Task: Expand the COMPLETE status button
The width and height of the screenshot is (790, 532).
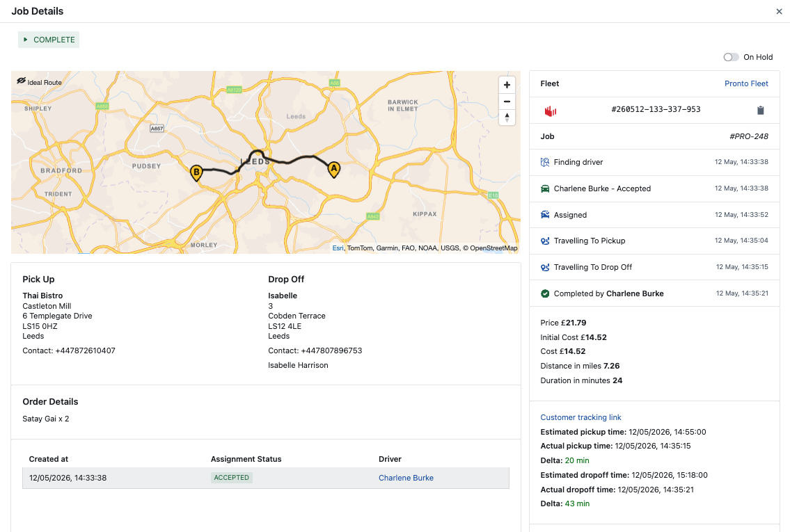Action: tap(49, 40)
